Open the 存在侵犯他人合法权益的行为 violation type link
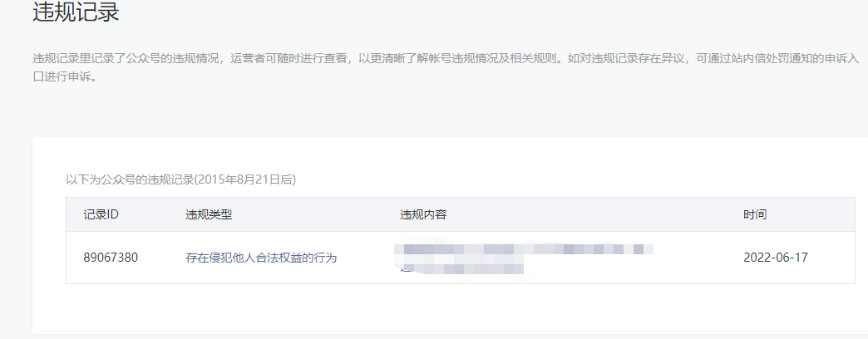The image size is (868, 339). tap(261, 258)
